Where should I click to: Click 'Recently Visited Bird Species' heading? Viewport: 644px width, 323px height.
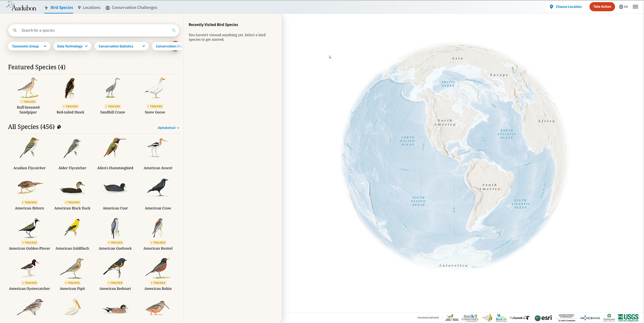[213, 25]
